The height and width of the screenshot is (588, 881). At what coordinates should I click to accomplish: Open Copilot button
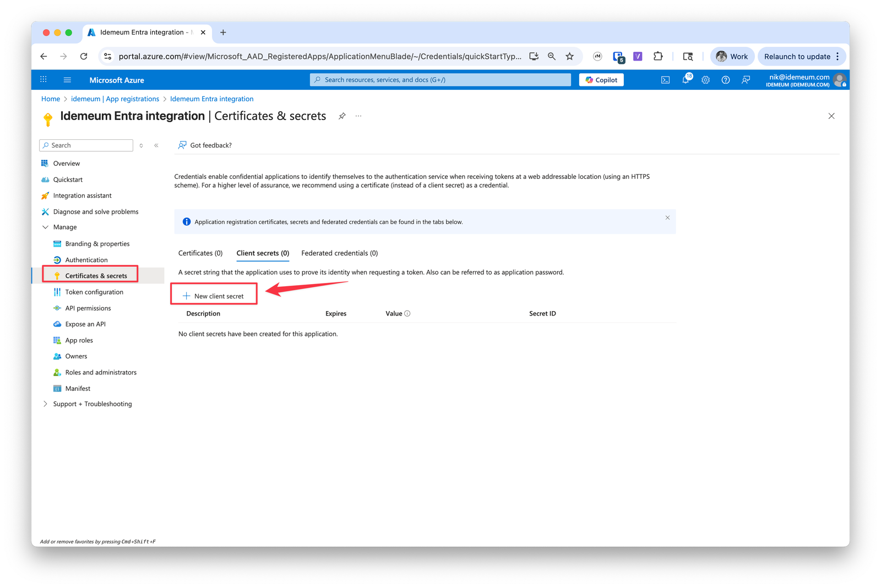coord(601,80)
